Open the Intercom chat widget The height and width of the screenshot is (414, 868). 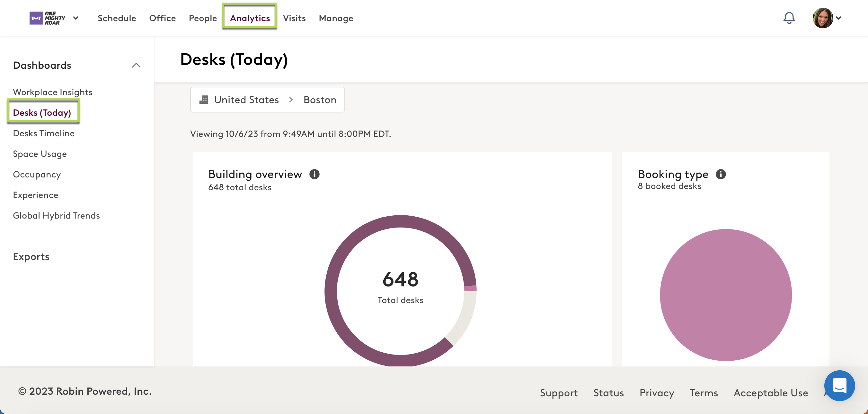point(840,386)
